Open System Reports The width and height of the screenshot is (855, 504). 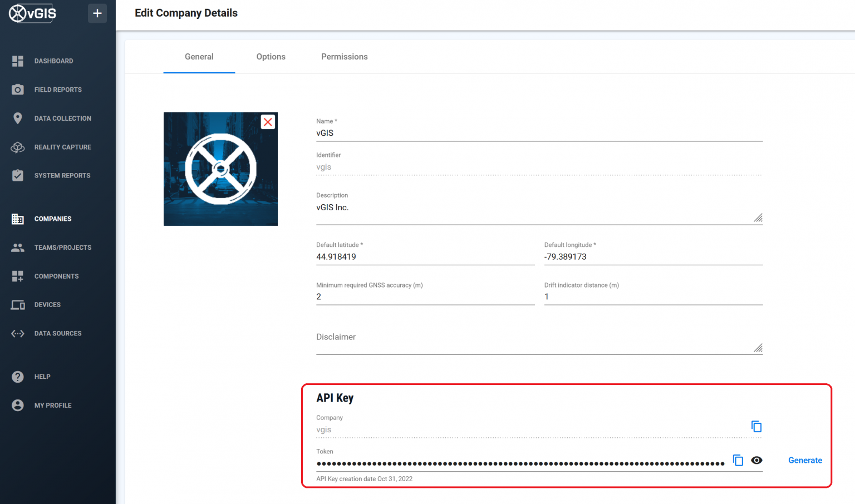tap(62, 175)
